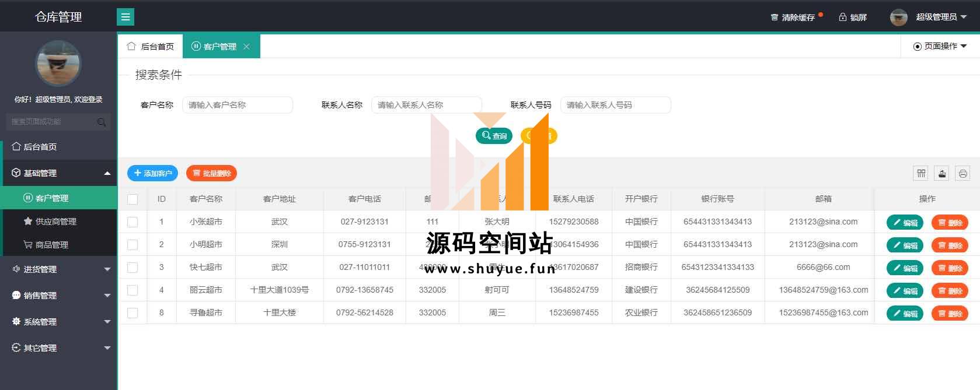The image size is (980, 390).
Task: Check the row for 小明超市
Action: pos(132,244)
